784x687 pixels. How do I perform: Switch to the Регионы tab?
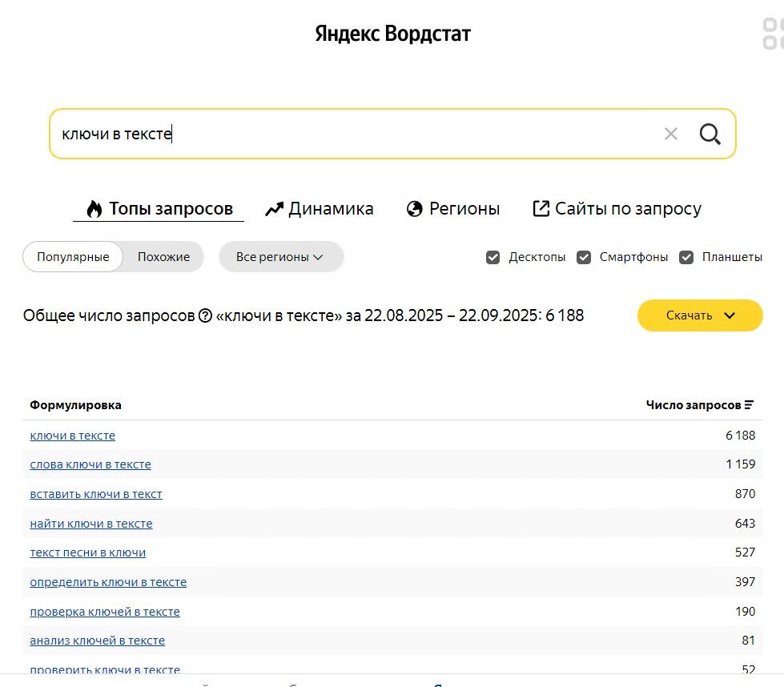[x=453, y=208]
